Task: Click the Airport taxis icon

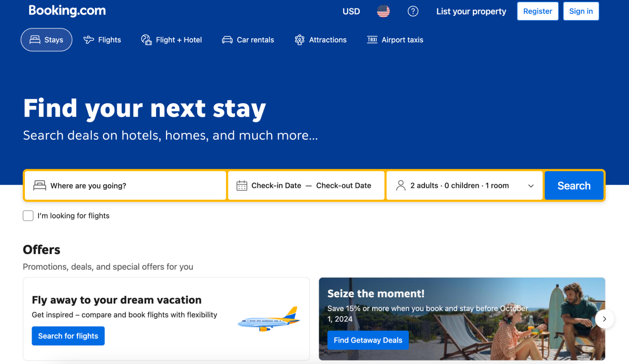Action: (x=372, y=39)
